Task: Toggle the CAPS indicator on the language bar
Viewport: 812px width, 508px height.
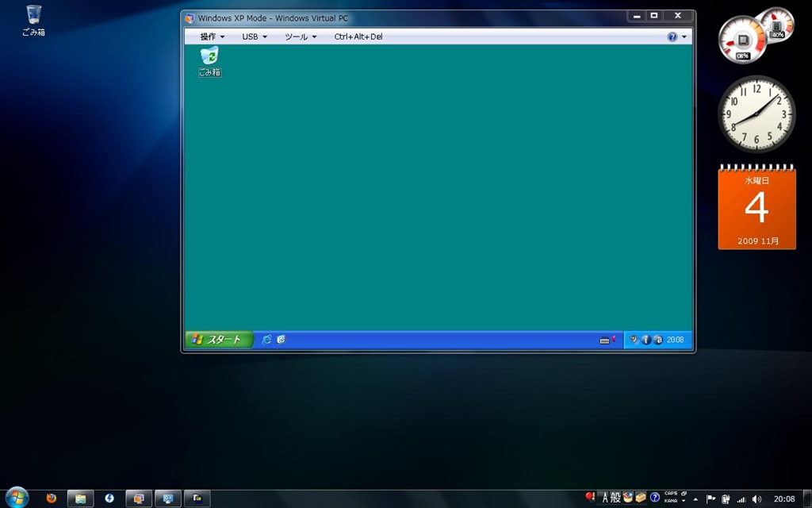Action: click(x=671, y=494)
